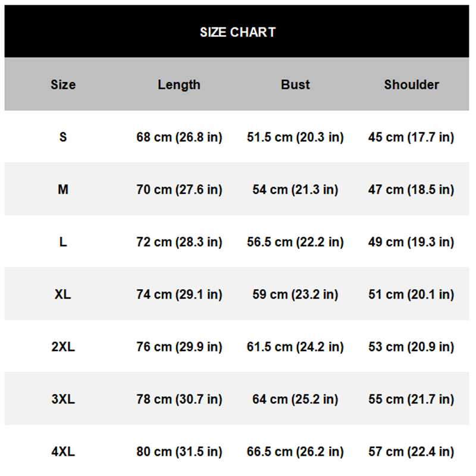The image size is (476, 476).
Task: Select the Length column header
Action: tap(179, 85)
